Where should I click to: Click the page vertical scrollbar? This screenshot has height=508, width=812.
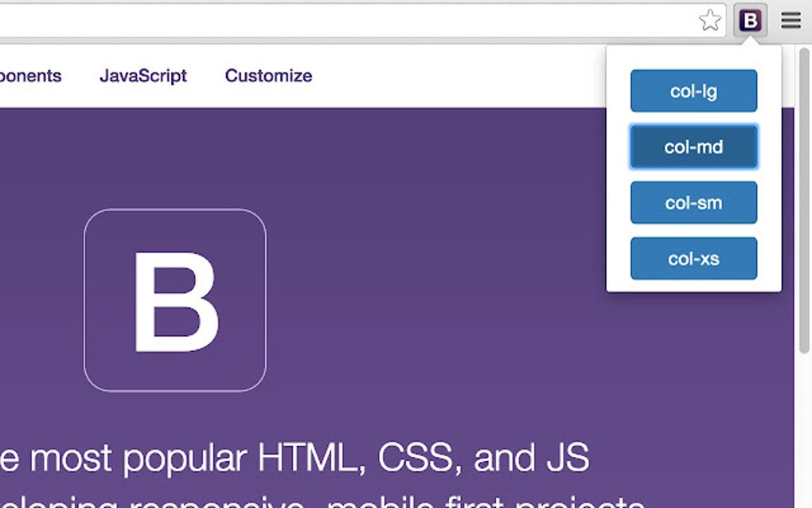pyautogui.click(x=804, y=201)
